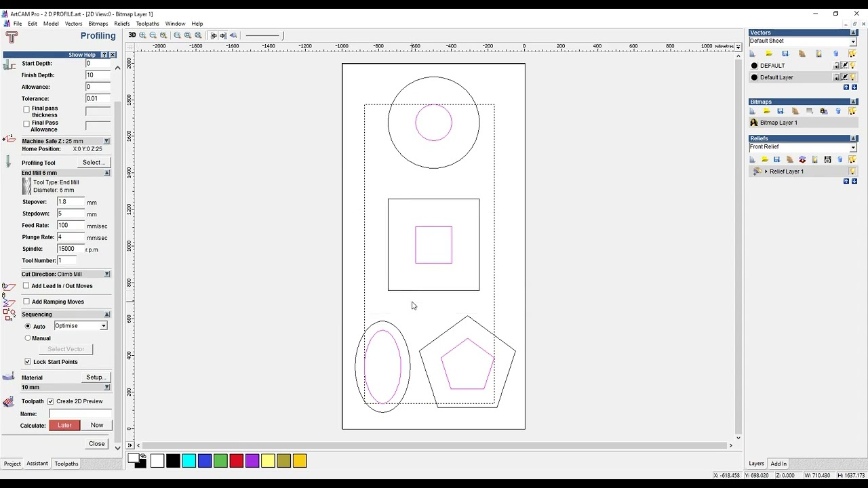
Task: Enable the Final pass thickness checkbox
Action: coord(26,109)
